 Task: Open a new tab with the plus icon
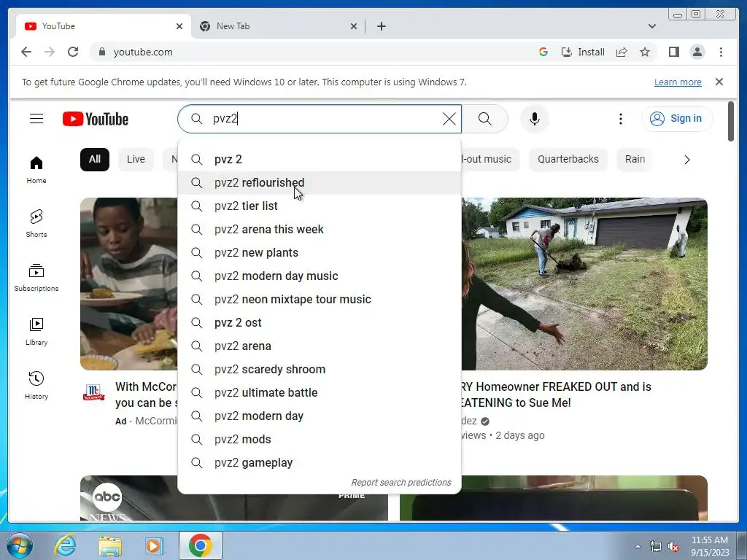(x=381, y=26)
